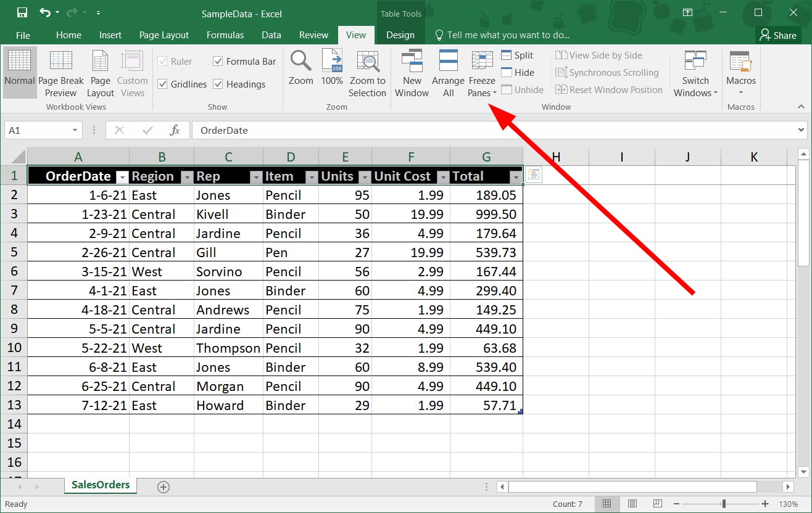
Task: Toggle the Gridlines checkbox
Action: tap(162, 84)
